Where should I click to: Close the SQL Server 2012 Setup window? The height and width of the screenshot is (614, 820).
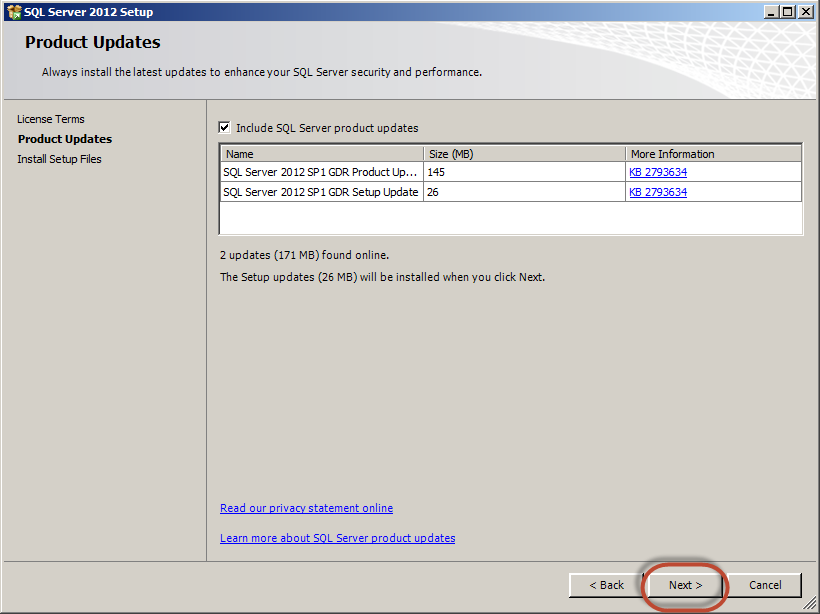pos(805,12)
